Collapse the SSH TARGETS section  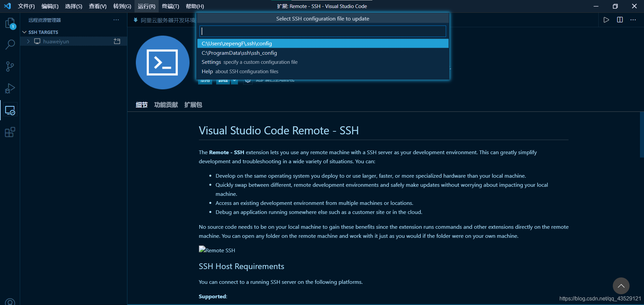[24, 32]
